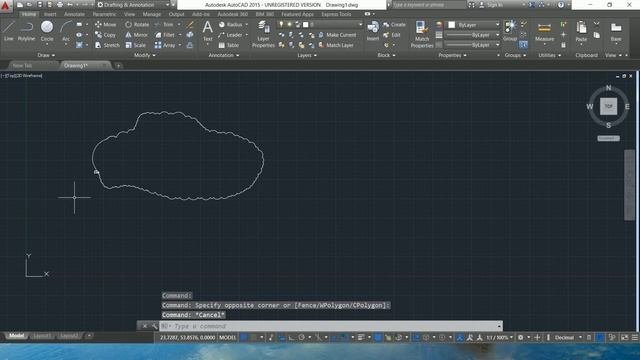Open the AutoCAD application menu logo
The width and height of the screenshot is (640, 360).
click(x=6, y=5)
